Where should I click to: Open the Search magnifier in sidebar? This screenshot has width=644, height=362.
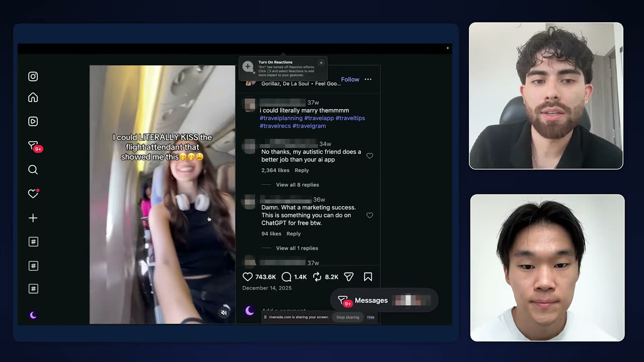click(33, 169)
